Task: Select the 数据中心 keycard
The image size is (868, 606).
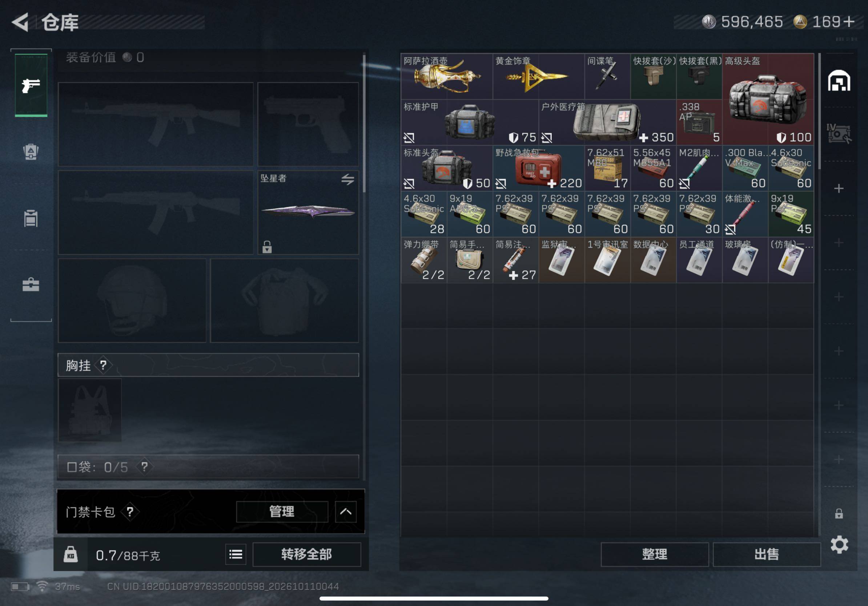Action: [x=653, y=259]
